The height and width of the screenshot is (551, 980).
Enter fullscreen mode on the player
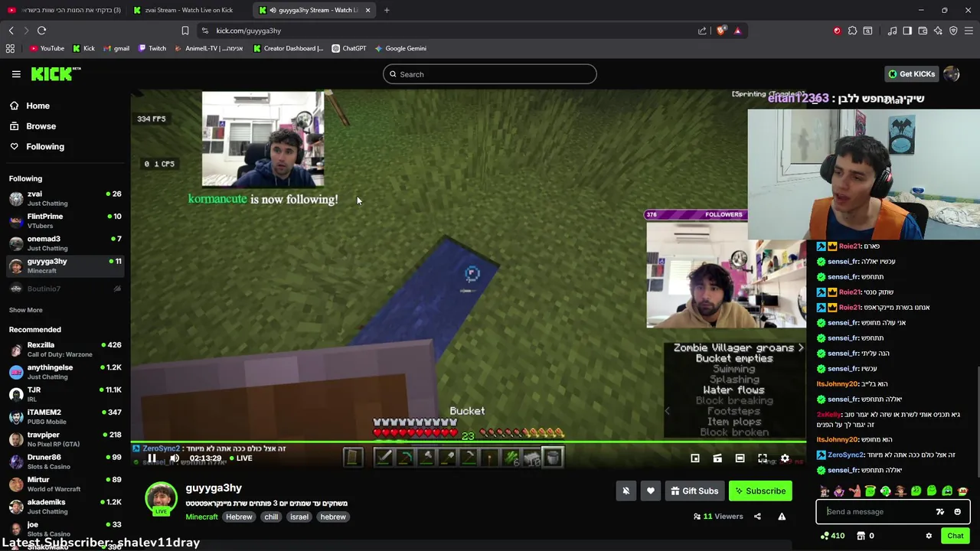[x=763, y=458]
